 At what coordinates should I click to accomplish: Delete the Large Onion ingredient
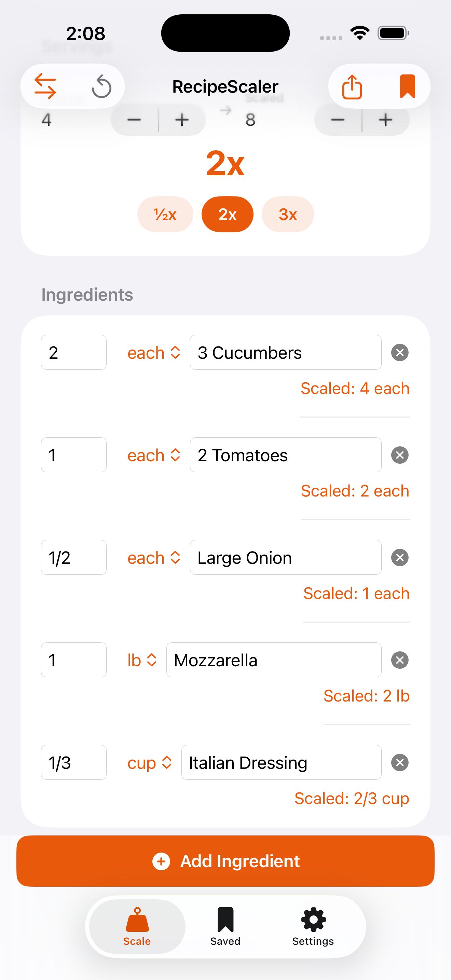pos(400,557)
